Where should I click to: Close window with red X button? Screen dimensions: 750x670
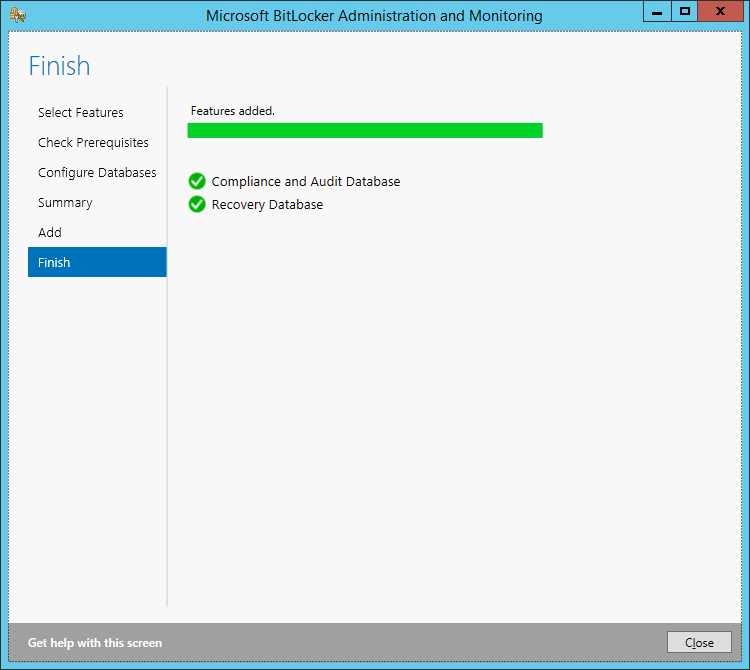pos(720,11)
